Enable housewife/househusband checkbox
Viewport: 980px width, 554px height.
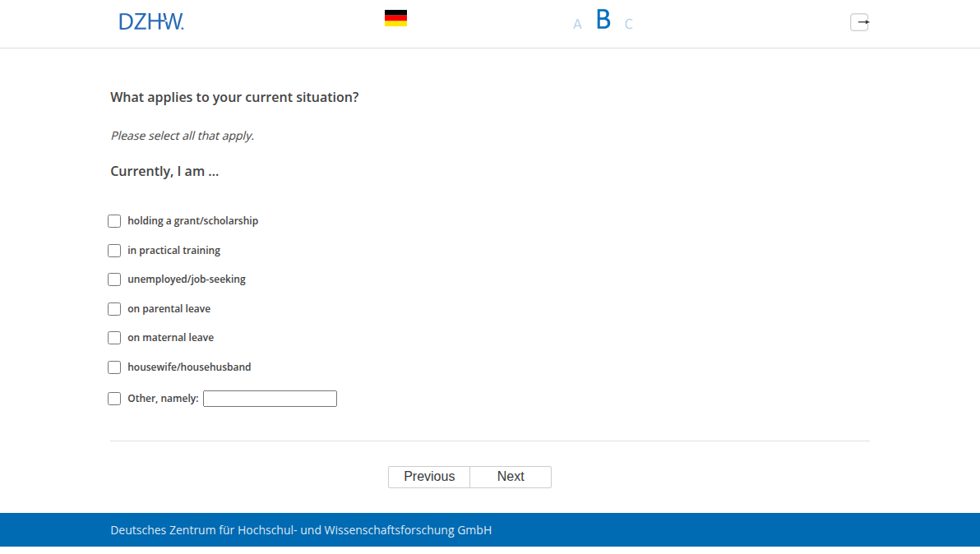114,367
